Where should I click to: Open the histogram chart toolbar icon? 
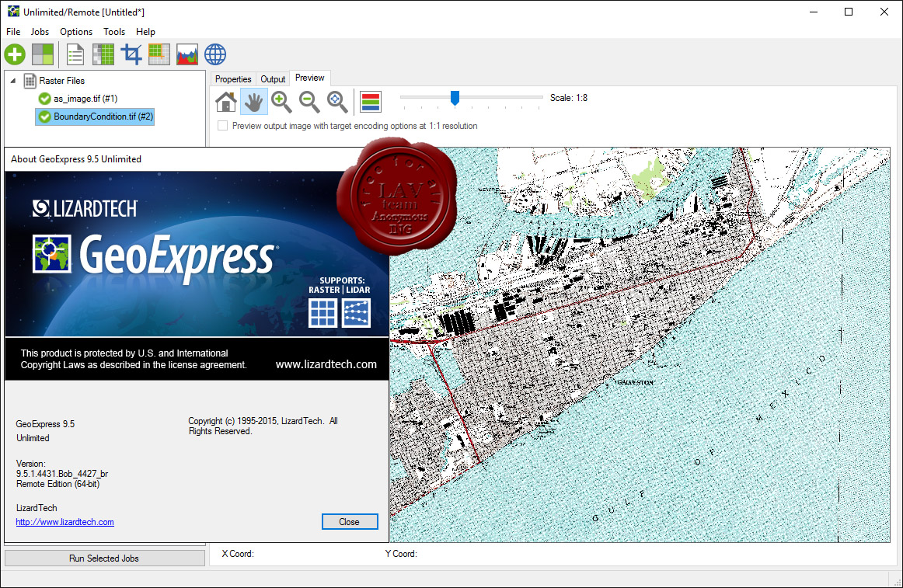[187, 54]
